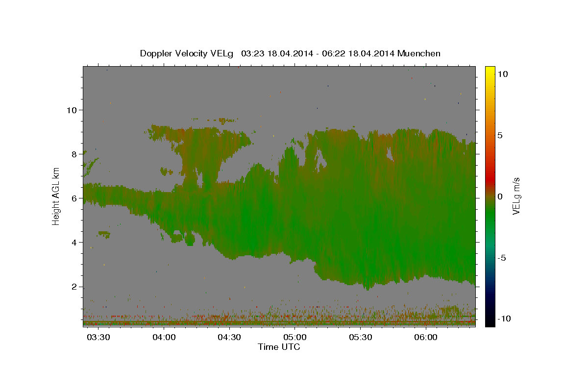This screenshot has height=392, width=588.
Task: Click the '03:30' time tick label
Action: click(x=98, y=338)
